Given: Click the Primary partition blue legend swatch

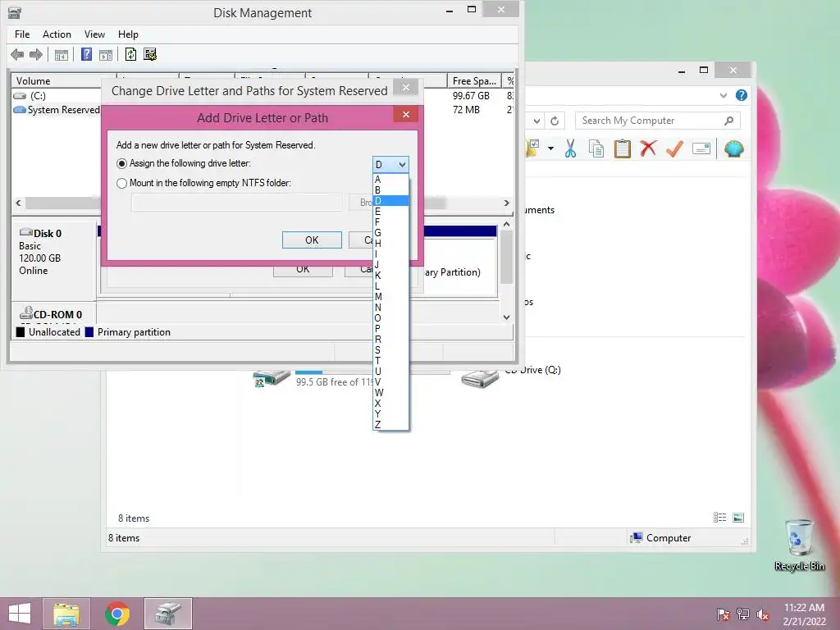Looking at the screenshot, I should pos(89,332).
